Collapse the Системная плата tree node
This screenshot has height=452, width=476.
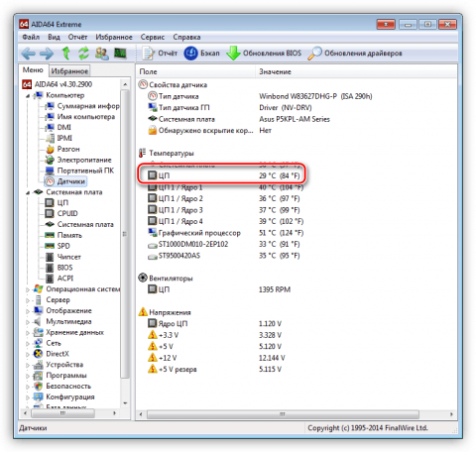coord(28,192)
